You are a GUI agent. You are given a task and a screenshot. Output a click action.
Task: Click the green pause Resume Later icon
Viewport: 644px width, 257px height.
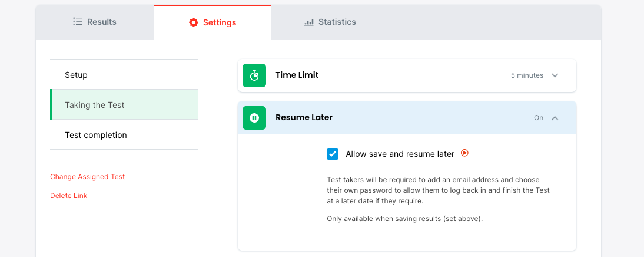pos(254,118)
